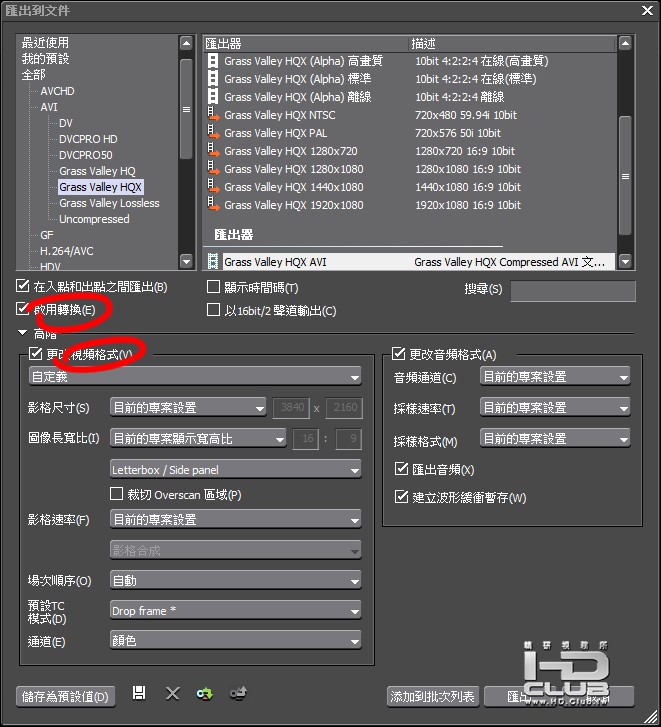The image size is (661, 727).
Task: Enable 裁切 Overscan 區域 checkbox
Action: pyautogui.click(x=116, y=493)
